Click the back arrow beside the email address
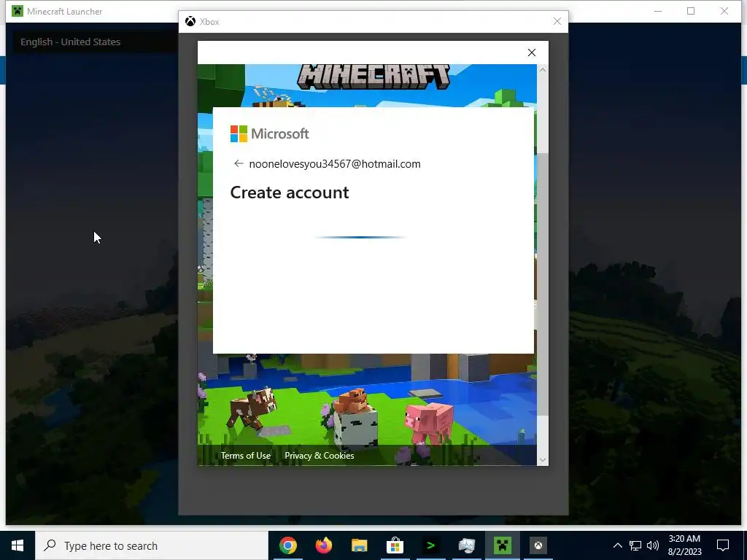 (x=239, y=164)
